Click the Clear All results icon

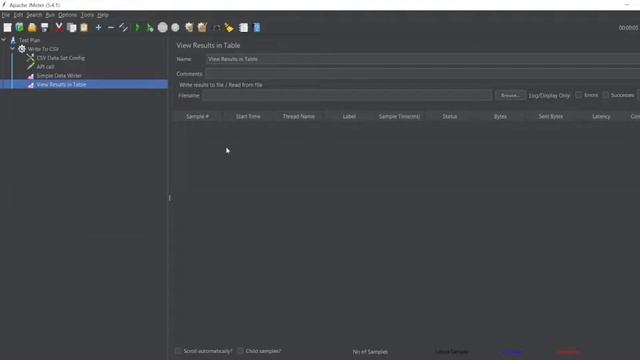(202, 27)
